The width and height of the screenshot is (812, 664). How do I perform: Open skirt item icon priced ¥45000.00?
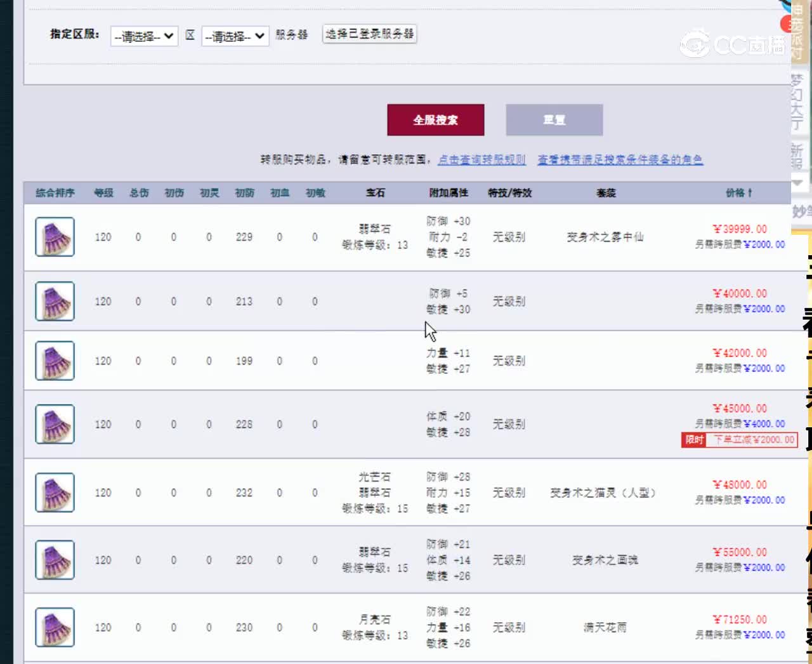coord(55,424)
